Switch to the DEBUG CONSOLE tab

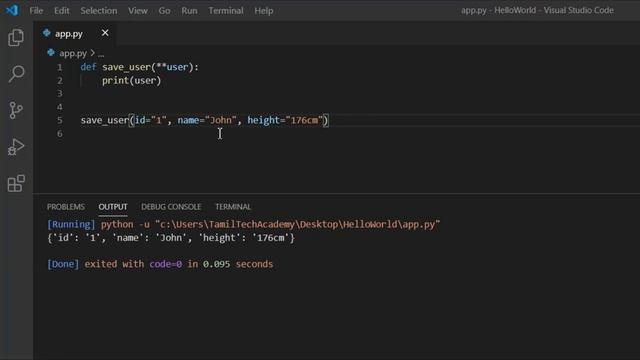171,207
